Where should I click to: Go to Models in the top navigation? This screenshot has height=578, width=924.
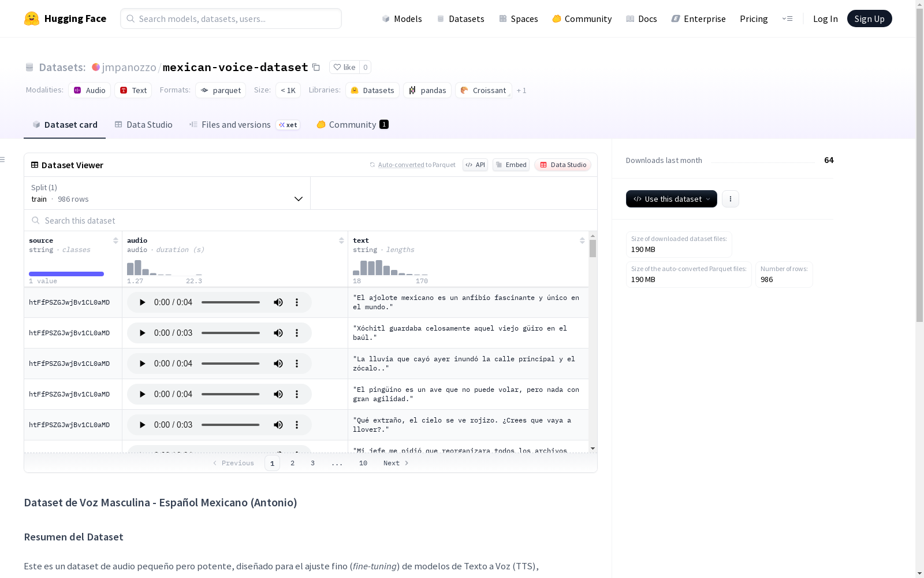(x=402, y=18)
